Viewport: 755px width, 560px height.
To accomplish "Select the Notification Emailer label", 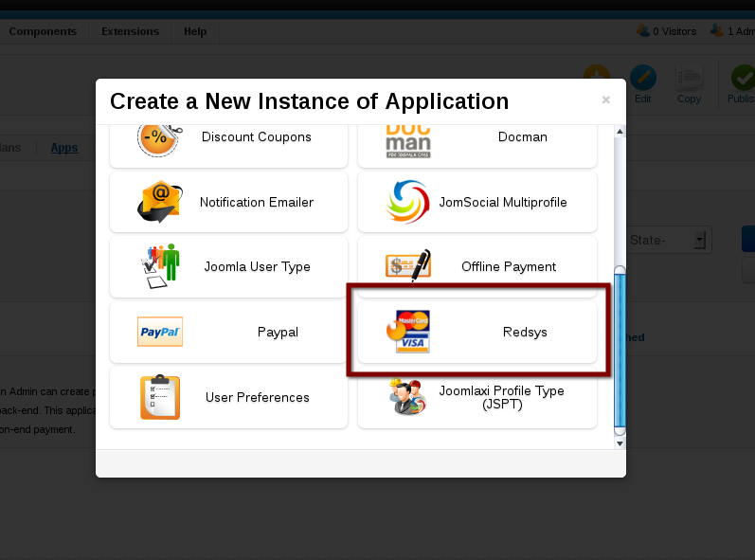I will click(256, 202).
